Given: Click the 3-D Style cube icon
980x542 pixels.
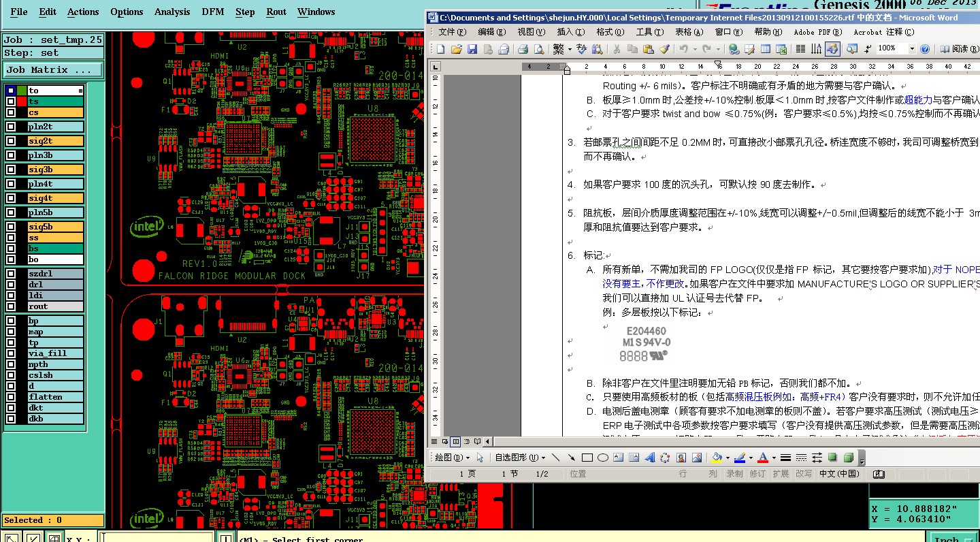Looking at the screenshot, I should 849,458.
